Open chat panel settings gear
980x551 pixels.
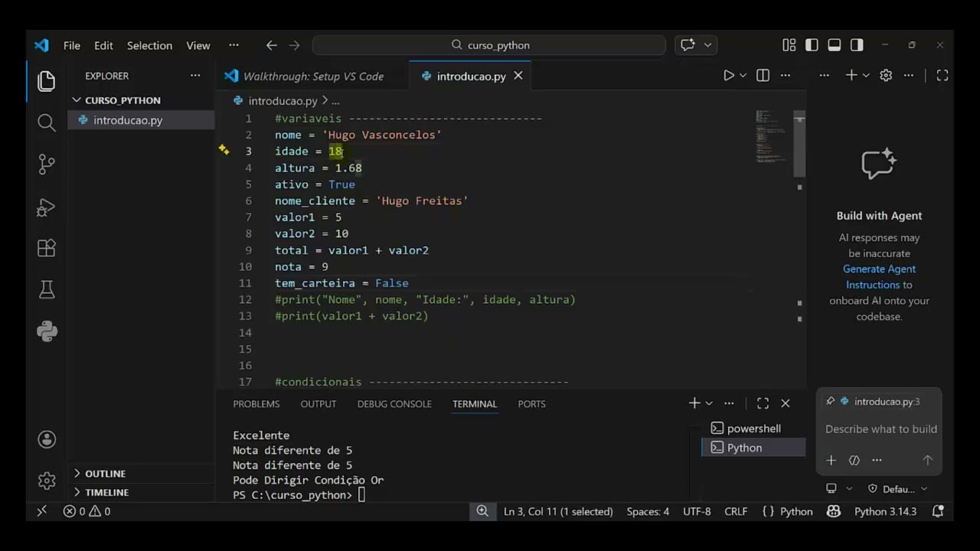(886, 75)
